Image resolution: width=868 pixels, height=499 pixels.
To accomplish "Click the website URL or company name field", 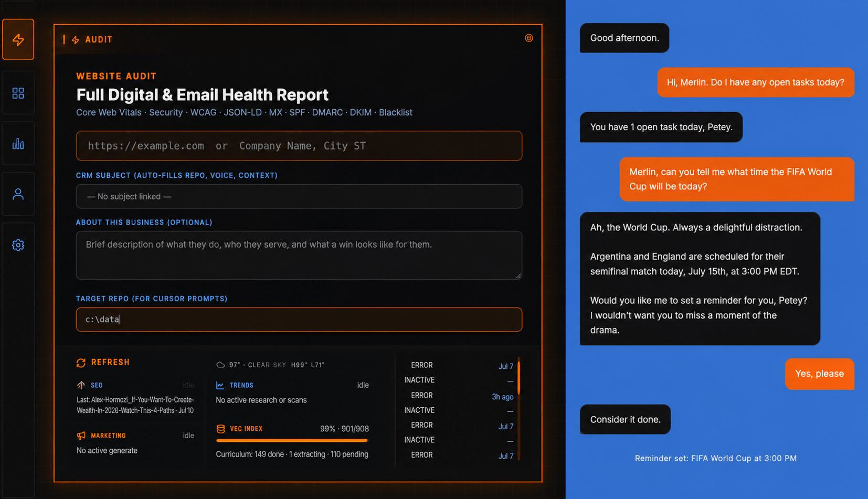I will tap(299, 146).
